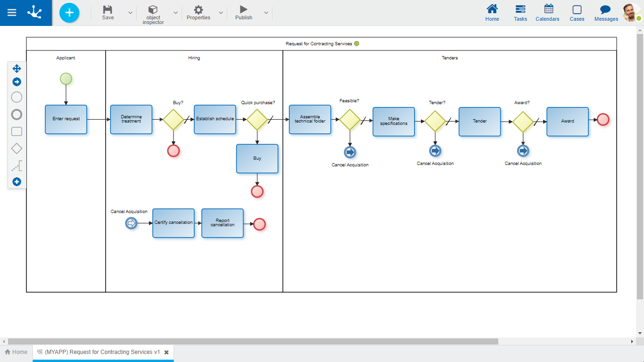Open the hamburger menu at top left
The width and height of the screenshot is (644, 362).
(12, 13)
